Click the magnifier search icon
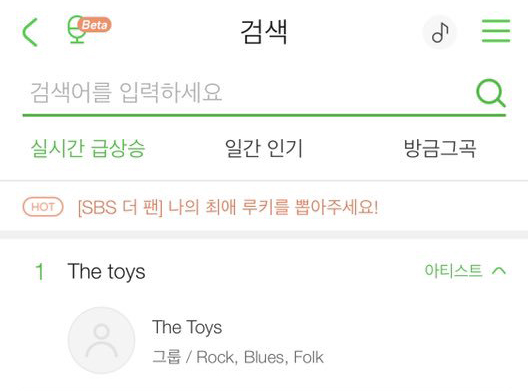This screenshot has width=528, height=391. (x=491, y=93)
